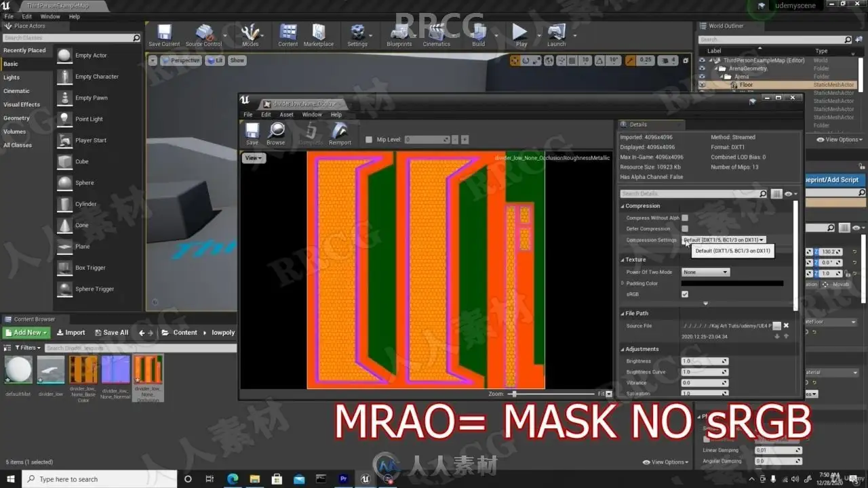Open Unreal Editor from the Windows taskbar
Image resolution: width=868 pixels, height=488 pixels.
coord(366,479)
